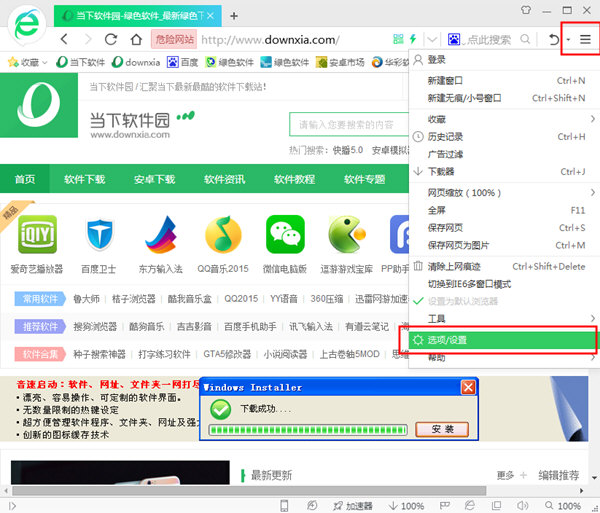Select 清除上网痕迹 menu item
Screen dimensions: 600x513
click(504, 267)
